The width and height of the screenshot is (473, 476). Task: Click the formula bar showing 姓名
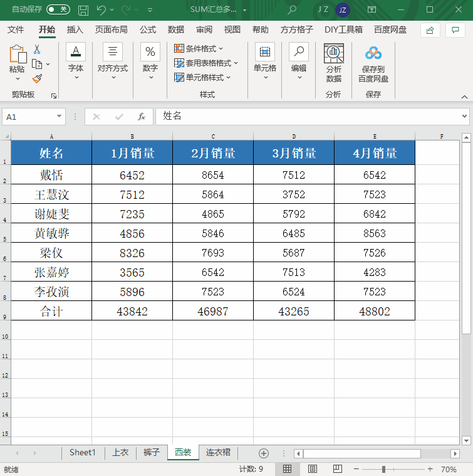pyautogui.click(x=307, y=117)
